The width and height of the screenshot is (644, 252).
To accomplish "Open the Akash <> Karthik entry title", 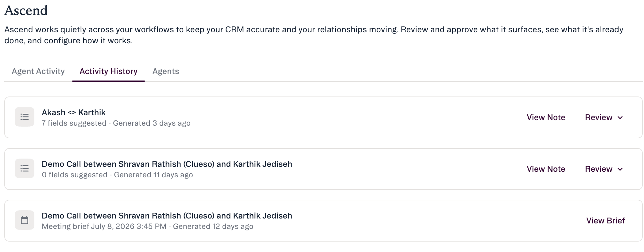I will tap(74, 112).
